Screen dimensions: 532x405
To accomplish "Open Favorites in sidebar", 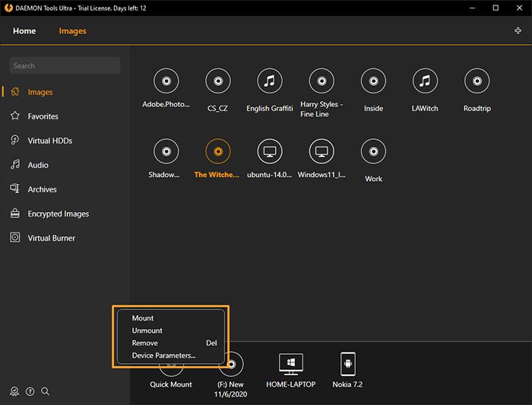I will click(43, 116).
